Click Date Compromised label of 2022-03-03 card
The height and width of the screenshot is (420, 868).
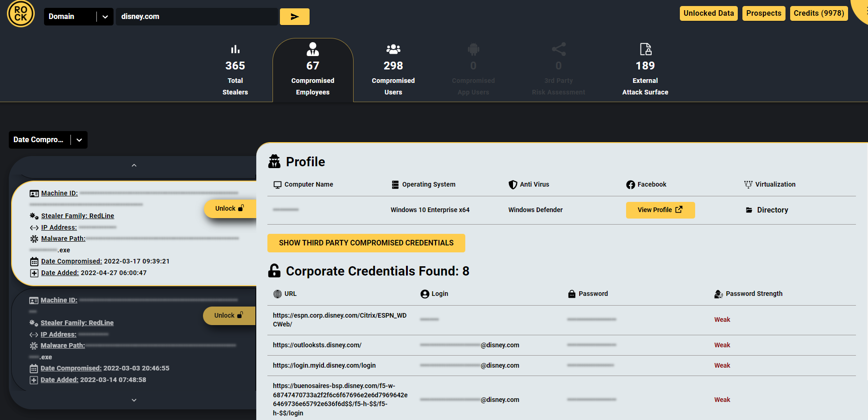click(71, 369)
